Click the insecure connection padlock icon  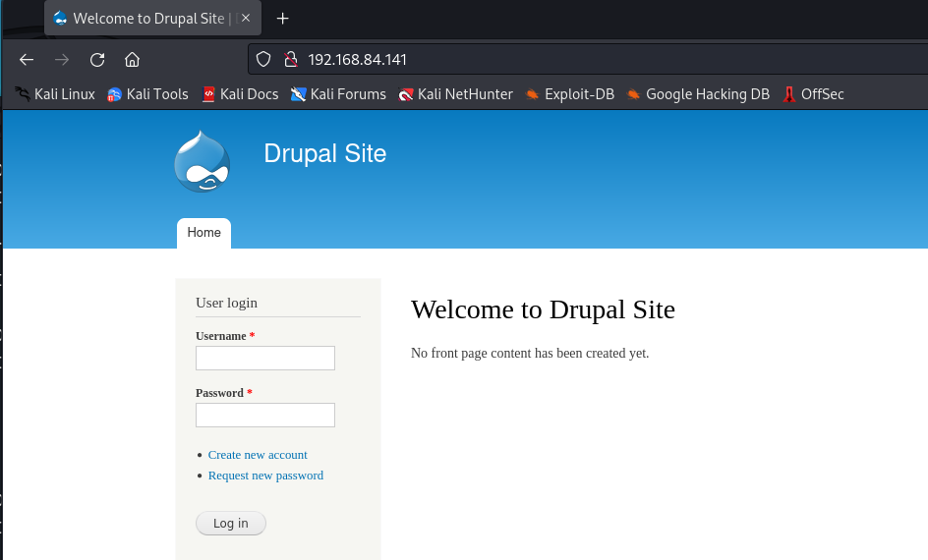pos(291,59)
